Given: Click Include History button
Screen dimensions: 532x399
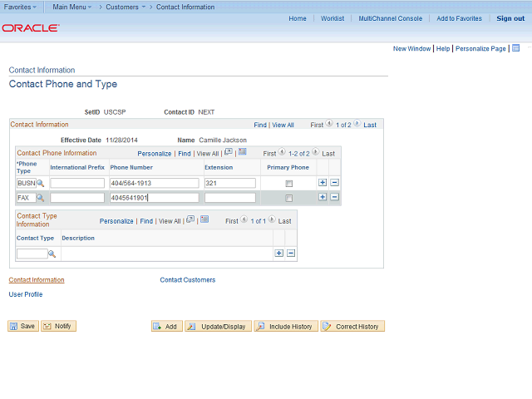Looking at the screenshot, I should (286, 327).
